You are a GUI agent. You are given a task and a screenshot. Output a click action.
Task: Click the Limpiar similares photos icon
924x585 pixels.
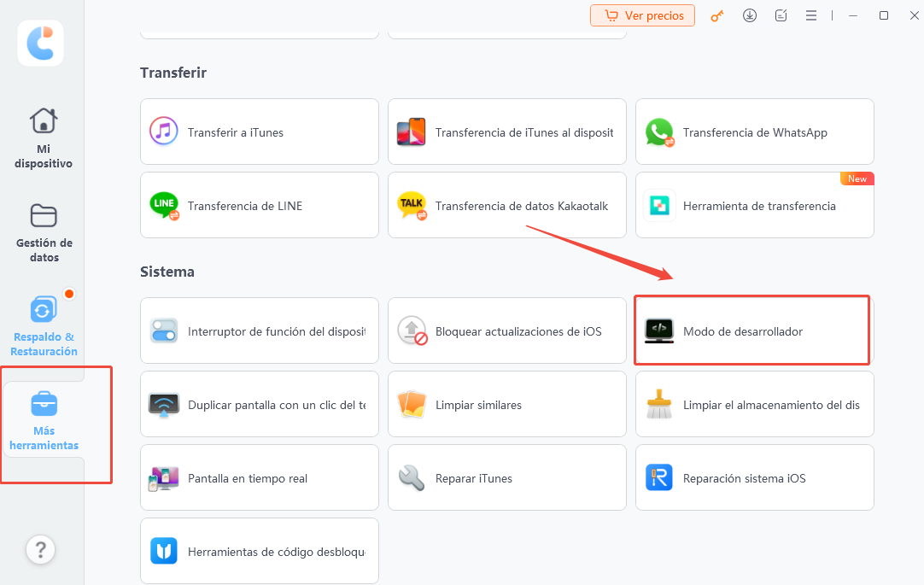point(412,404)
